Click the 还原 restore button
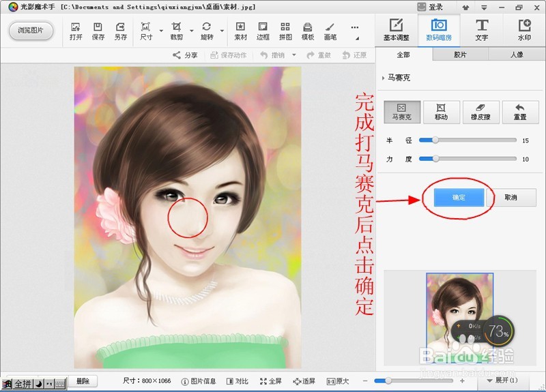Image resolution: width=546 pixels, height=392 pixels. (354, 55)
